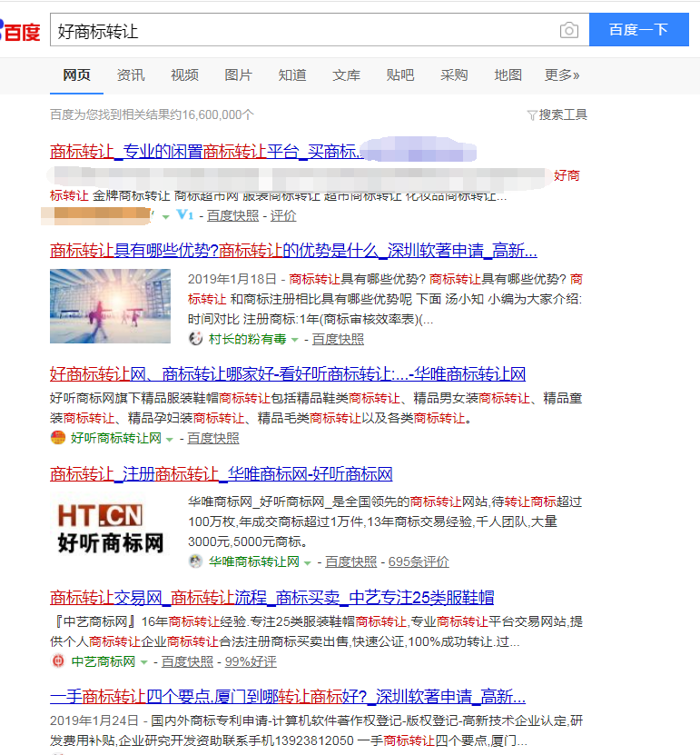Open 百度快照 next to 中艺商标网
This screenshot has width=700, height=755.
187,661
